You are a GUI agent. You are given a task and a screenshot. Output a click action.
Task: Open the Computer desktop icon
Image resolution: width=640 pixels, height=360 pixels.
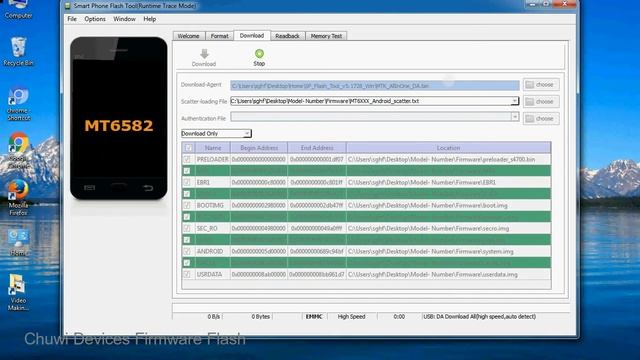tap(18, 9)
